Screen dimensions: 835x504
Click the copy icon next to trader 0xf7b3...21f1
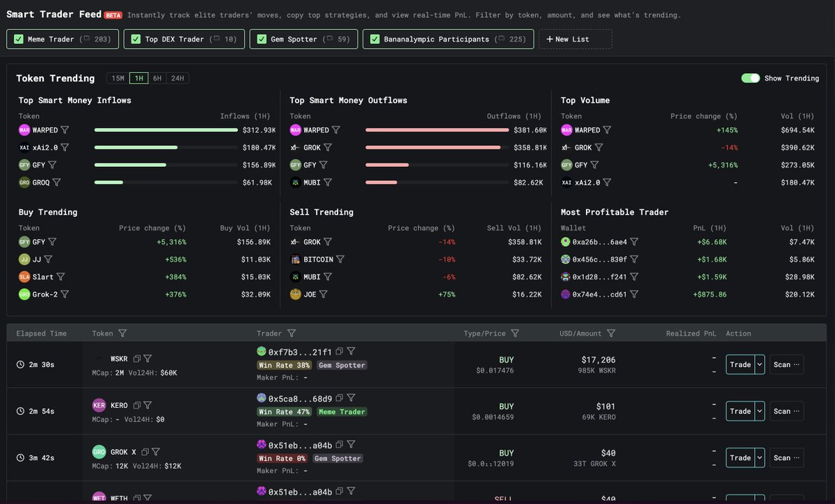pos(339,350)
